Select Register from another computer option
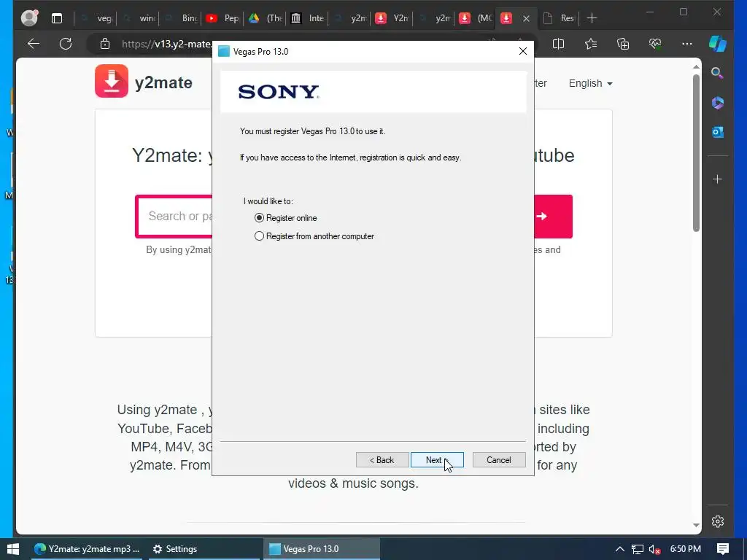The image size is (747, 560). click(x=314, y=236)
